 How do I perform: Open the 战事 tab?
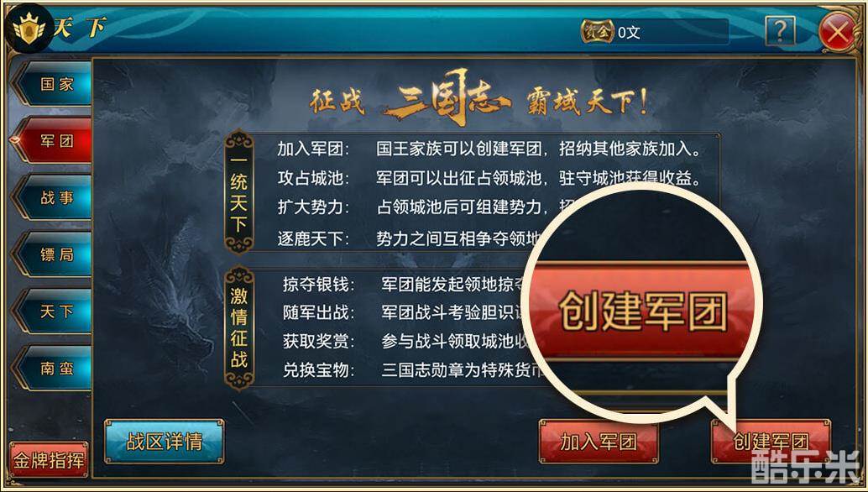click(53, 197)
